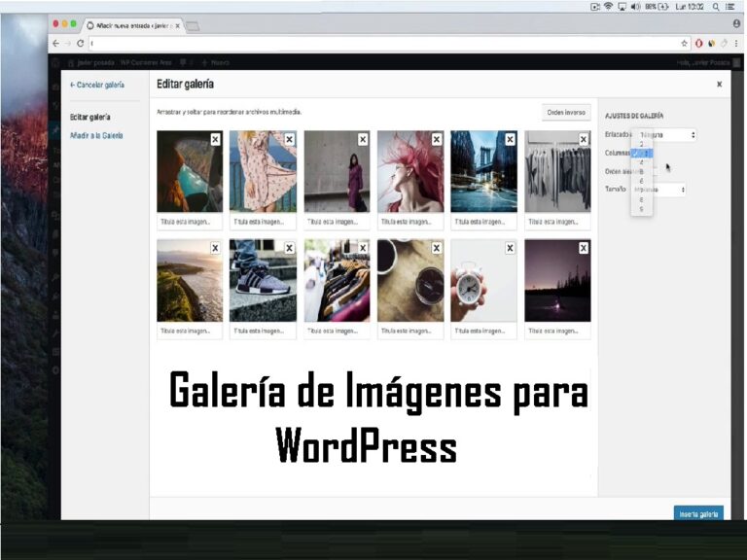Edit caption under the floral dress image
Viewport: 747px width, 560px height.
[x=263, y=222]
